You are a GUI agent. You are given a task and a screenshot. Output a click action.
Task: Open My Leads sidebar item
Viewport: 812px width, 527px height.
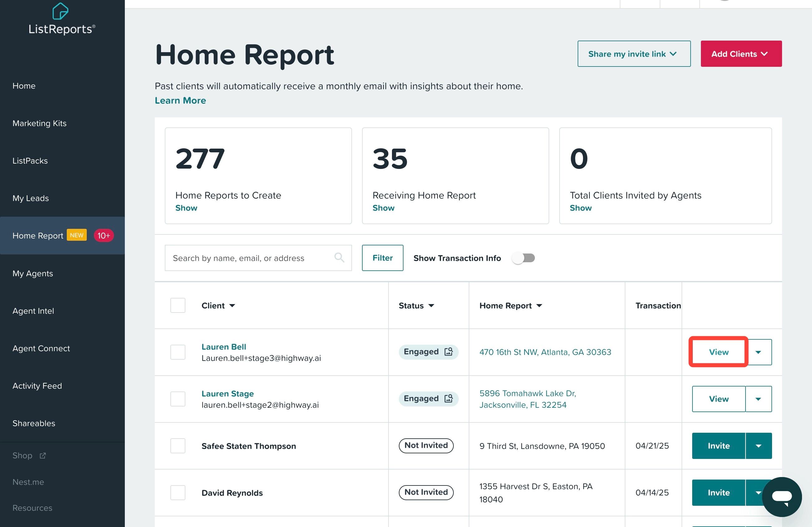(x=31, y=198)
